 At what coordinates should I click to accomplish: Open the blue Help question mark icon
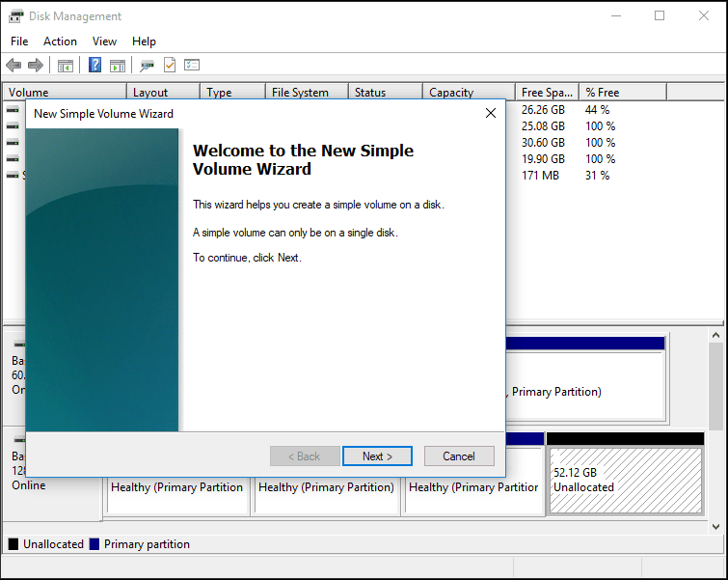[x=94, y=65]
